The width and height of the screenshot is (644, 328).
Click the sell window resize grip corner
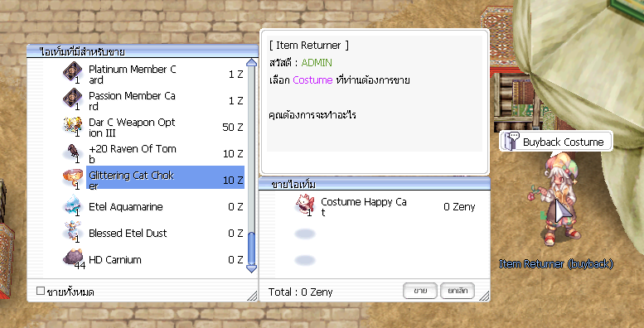[x=485, y=296]
